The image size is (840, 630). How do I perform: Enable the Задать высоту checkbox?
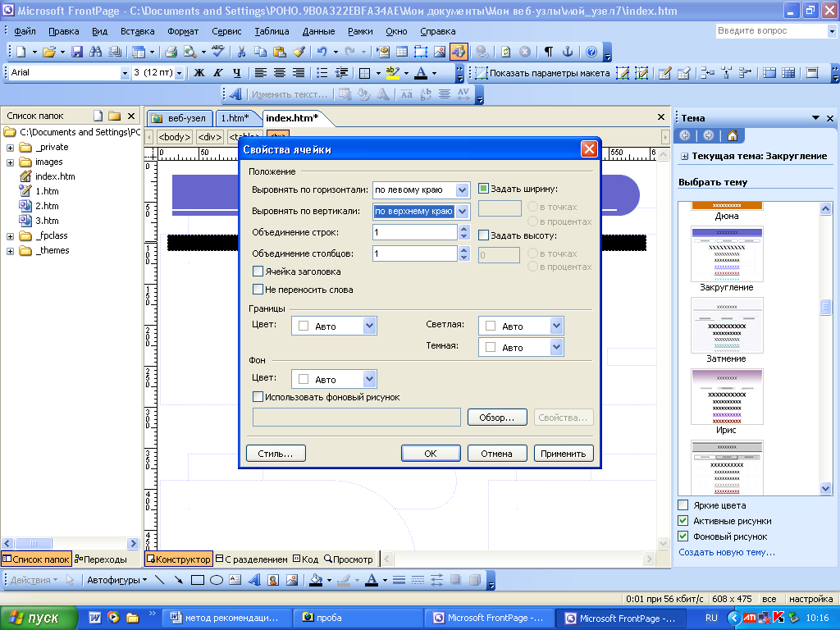483,235
